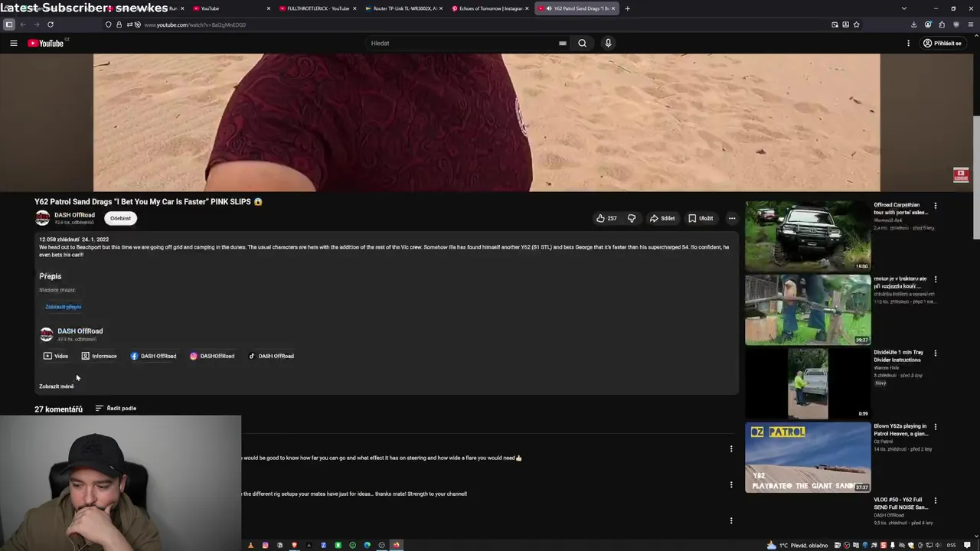Open DivideLite Tray Divider video thumbnail

click(x=808, y=383)
